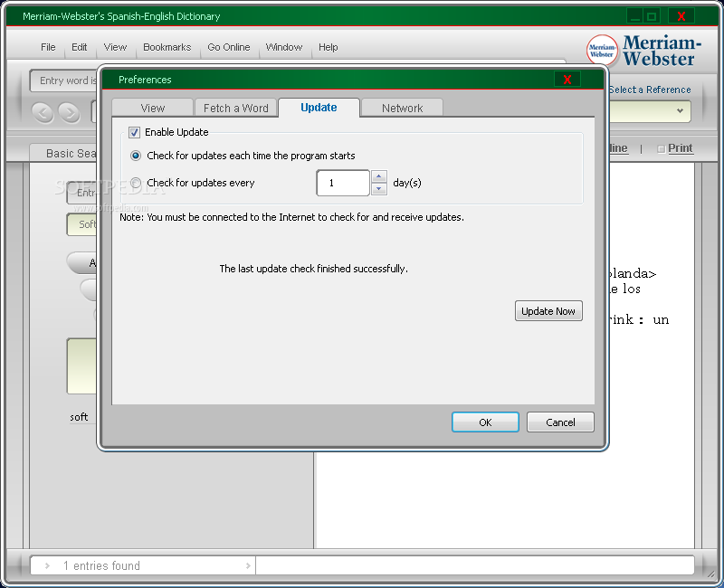
Task: Click the 'Entry word is' search field
Action: pyautogui.click(x=64, y=81)
